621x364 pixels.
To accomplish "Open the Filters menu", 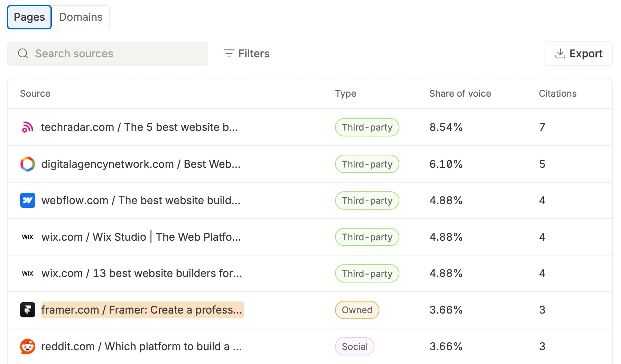I will click(247, 54).
